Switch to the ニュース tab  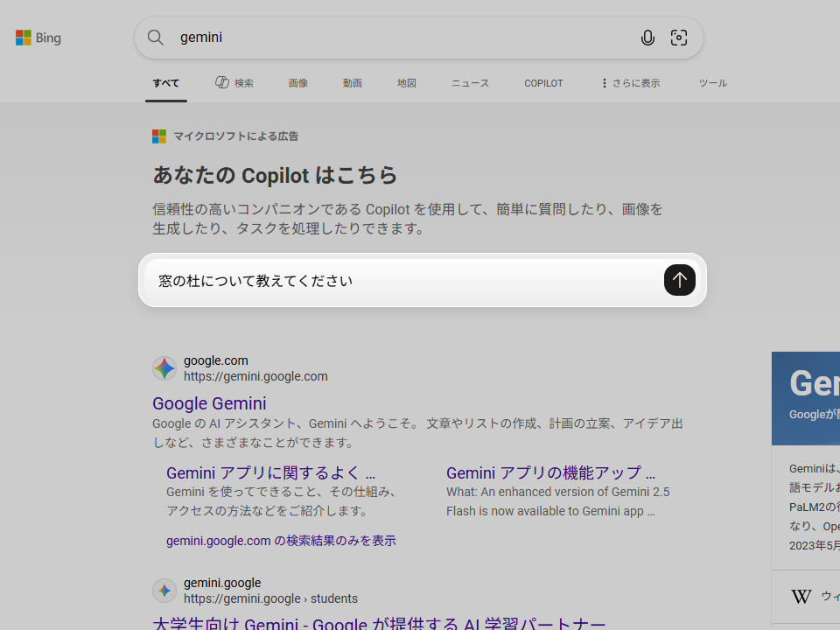click(x=470, y=83)
